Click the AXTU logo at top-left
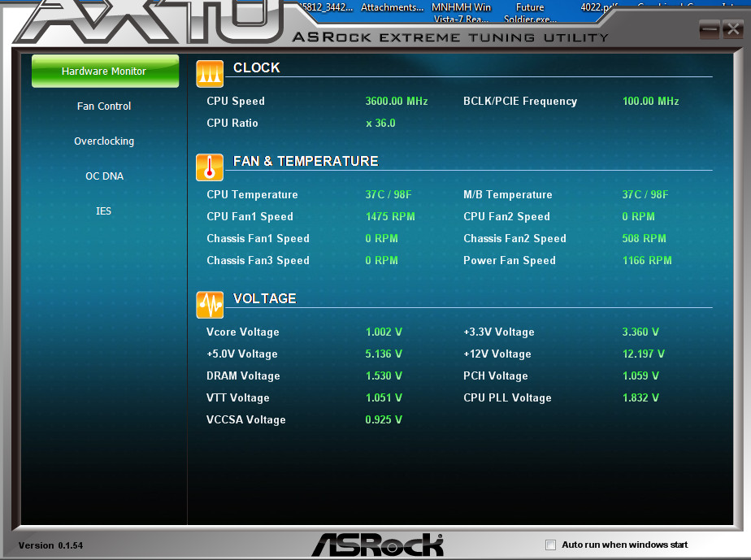The image size is (751, 560). (149, 22)
